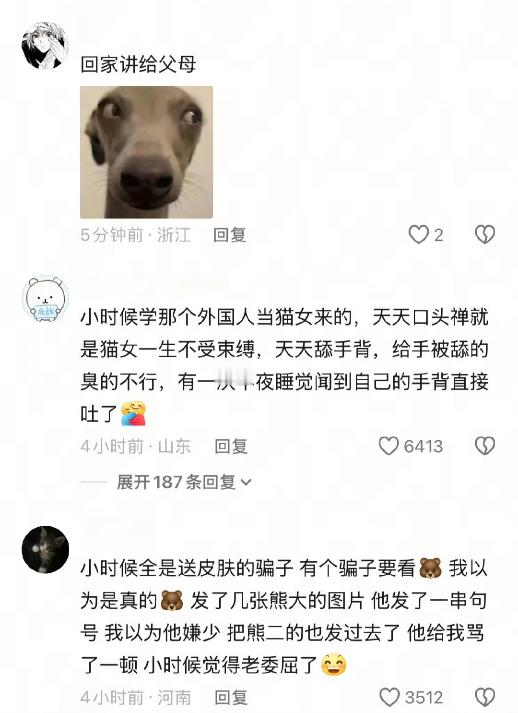Tap the 6413 like count
Screen dimensions: 518x713
(x=423, y=446)
